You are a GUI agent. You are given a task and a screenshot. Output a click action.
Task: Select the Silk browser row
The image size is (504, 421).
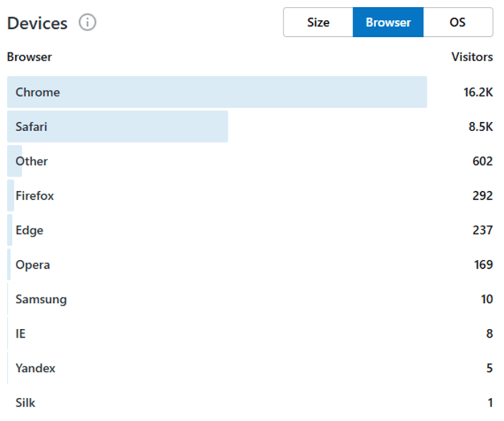coord(25,403)
